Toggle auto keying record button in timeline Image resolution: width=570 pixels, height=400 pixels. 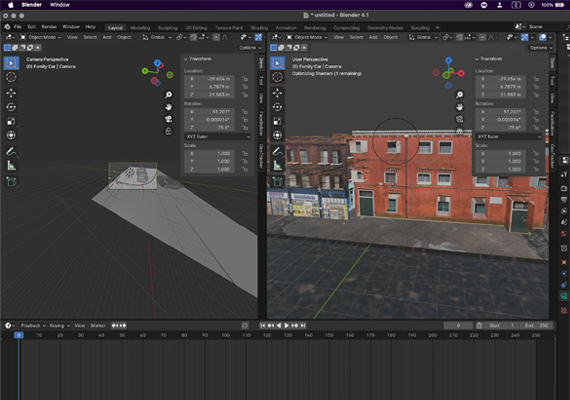(x=245, y=325)
